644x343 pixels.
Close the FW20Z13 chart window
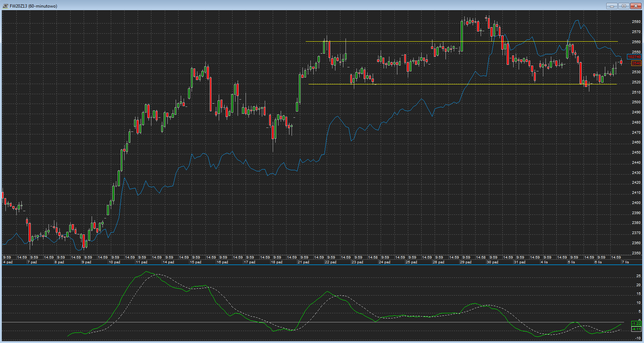click(x=636, y=6)
